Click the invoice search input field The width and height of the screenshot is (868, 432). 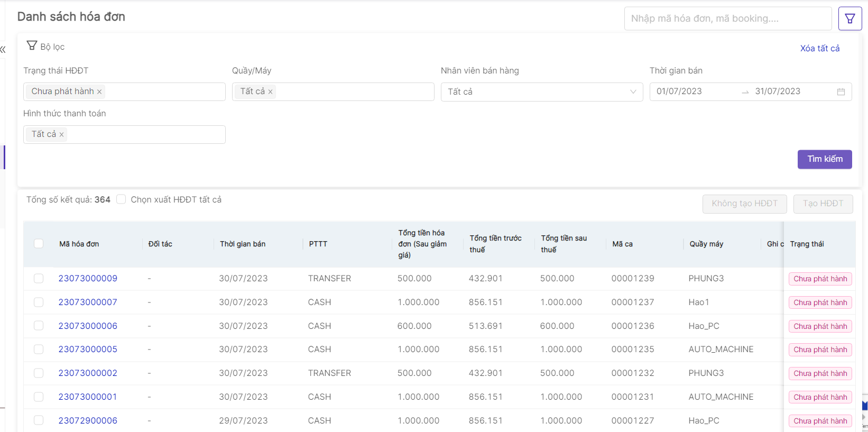tap(727, 19)
